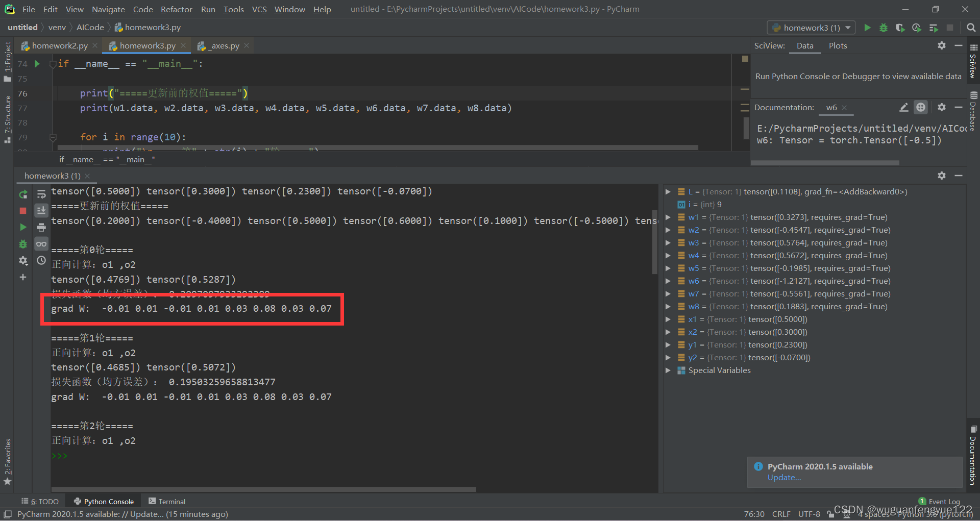
Task: Edit source from Documentation pencil icon
Action: coord(903,107)
